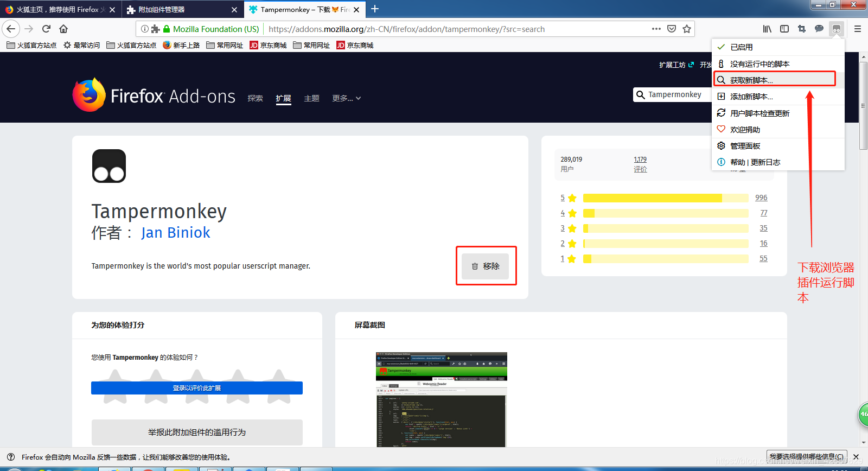The height and width of the screenshot is (471, 868).
Task: Close the Tampermonkey tab
Action: tap(356, 9)
